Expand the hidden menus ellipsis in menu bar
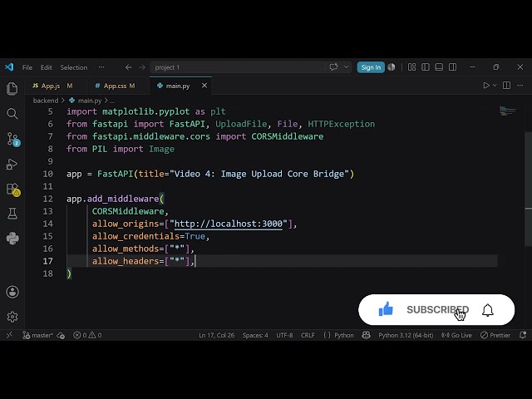This screenshot has height=399, width=532. pyautogui.click(x=101, y=67)
